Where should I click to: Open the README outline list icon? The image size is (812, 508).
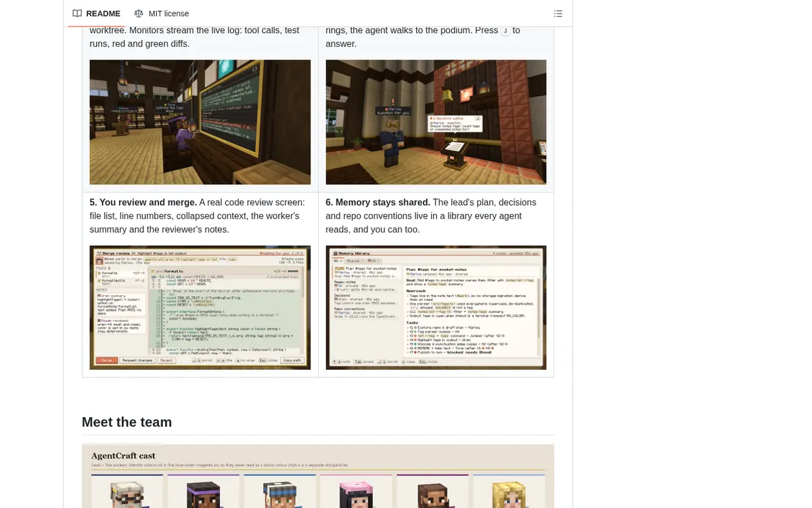[558, 14]
